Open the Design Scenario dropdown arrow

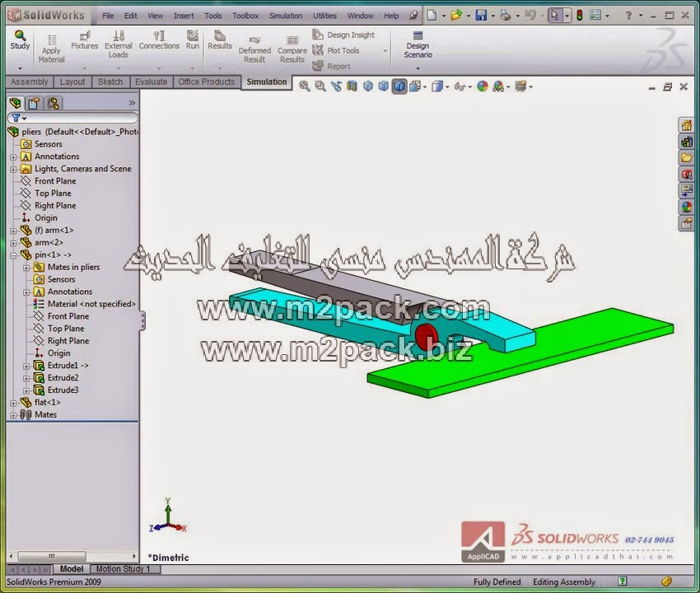tap(418, 68)
